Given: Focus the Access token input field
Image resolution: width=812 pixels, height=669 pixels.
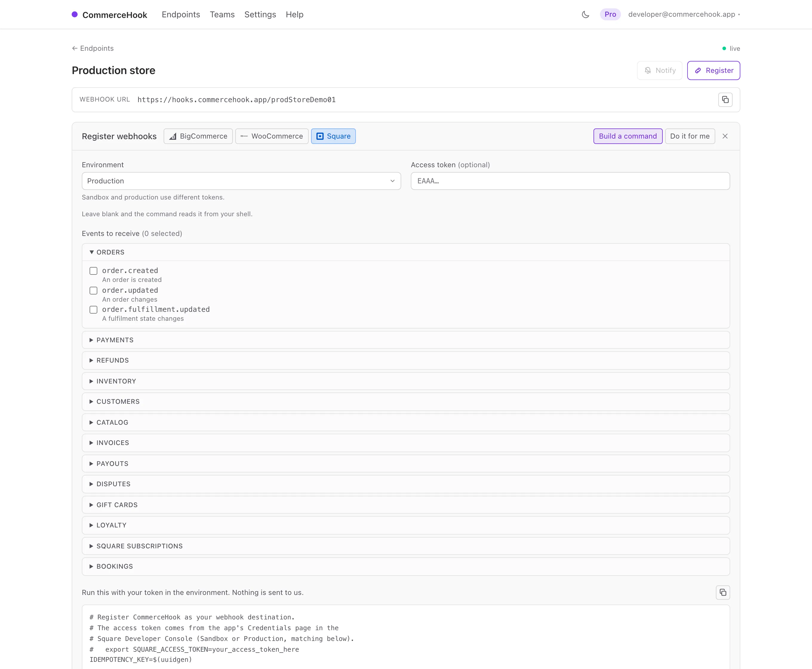Looking at the screenshot, I should click(x=570, y=181).
